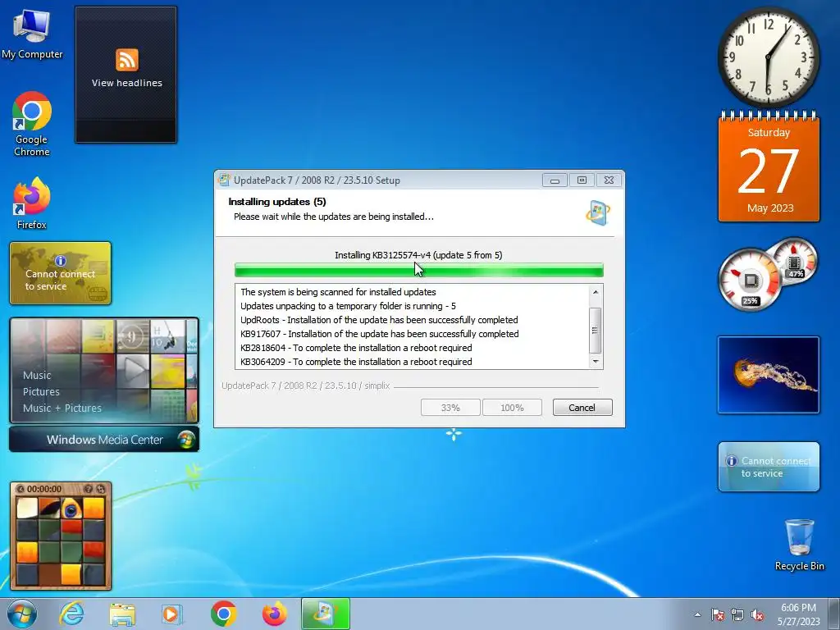The width and height of the screenshot is (840, 630).
Task: Click the jellyfish slideshow gadget picture
Action: tap(768, 375)
